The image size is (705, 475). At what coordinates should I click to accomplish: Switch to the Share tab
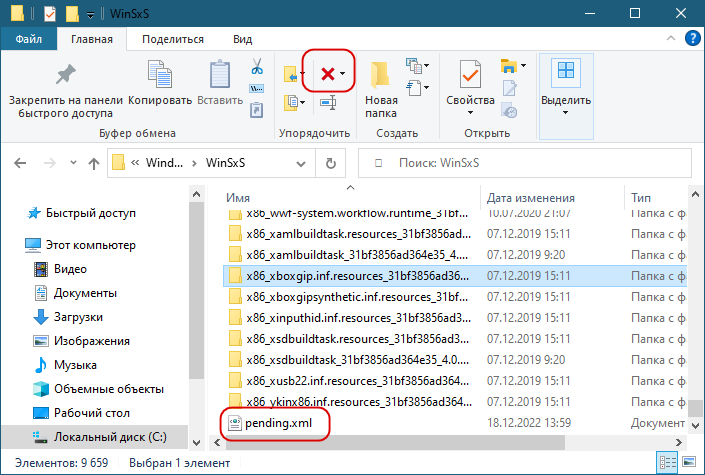pyautogui.click(x=173, y=39)
